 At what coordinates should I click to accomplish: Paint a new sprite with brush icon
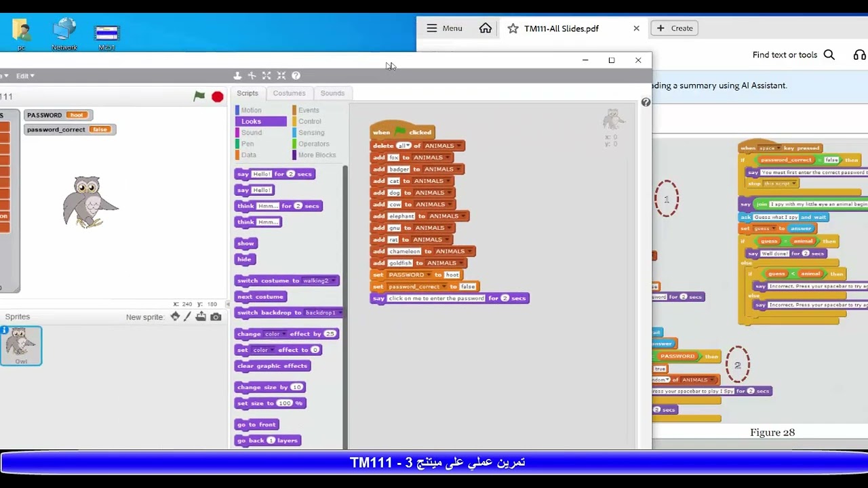[188, 317]
